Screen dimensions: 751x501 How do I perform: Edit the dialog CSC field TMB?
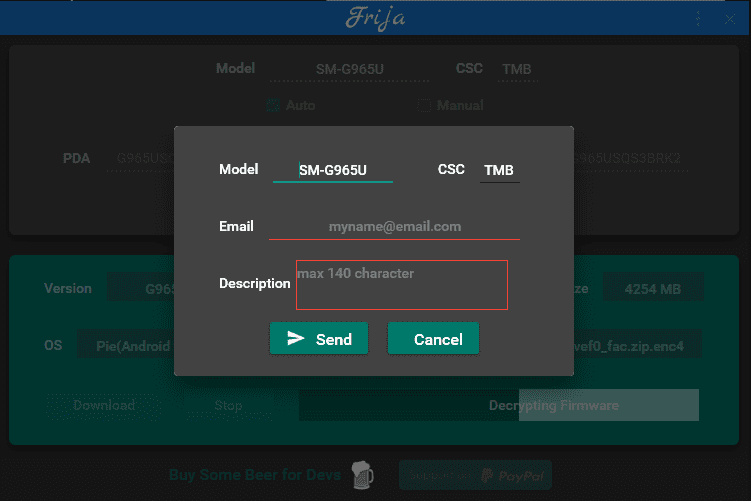coord(500,170)
